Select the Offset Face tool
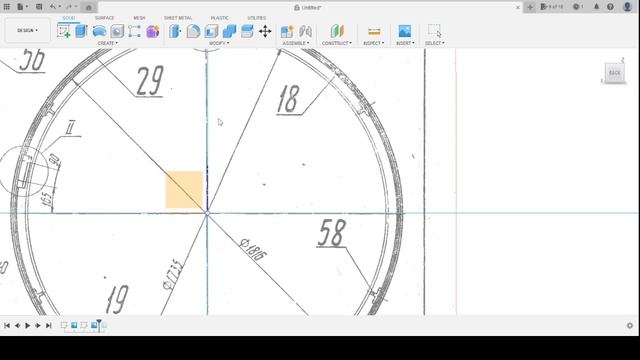 [247, 31]
